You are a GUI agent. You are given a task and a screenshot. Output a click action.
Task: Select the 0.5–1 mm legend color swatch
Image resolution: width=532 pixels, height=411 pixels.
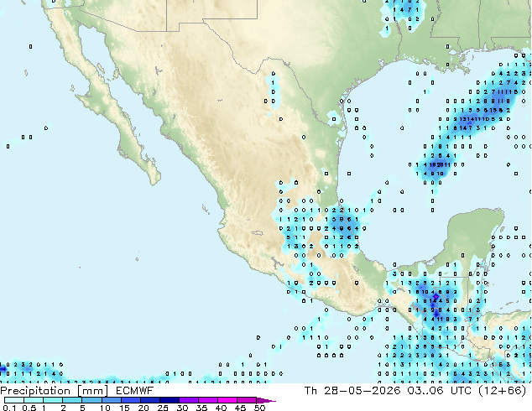pyautogui.click(x=34, y=400)
